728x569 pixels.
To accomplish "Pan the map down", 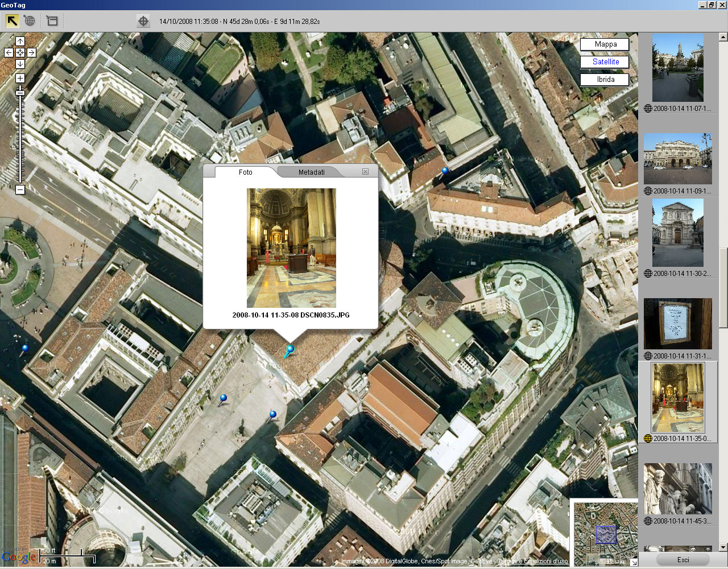I will (x=20, y=64).
